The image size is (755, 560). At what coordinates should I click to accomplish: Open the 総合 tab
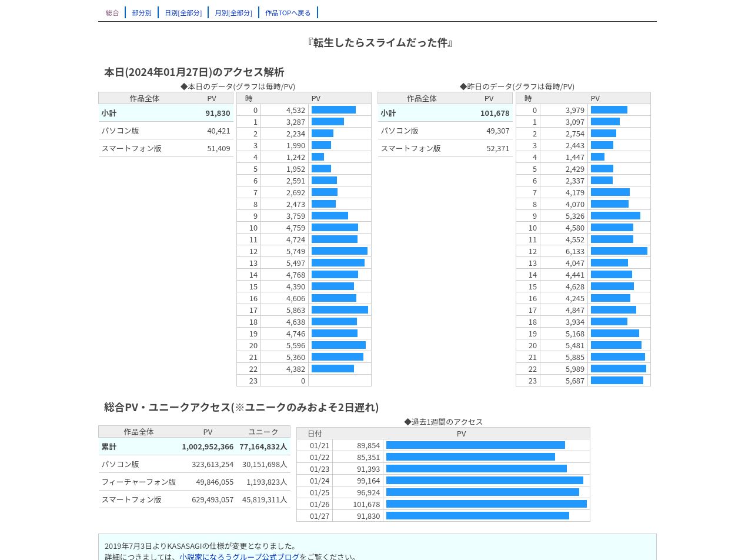pos(112,12)
